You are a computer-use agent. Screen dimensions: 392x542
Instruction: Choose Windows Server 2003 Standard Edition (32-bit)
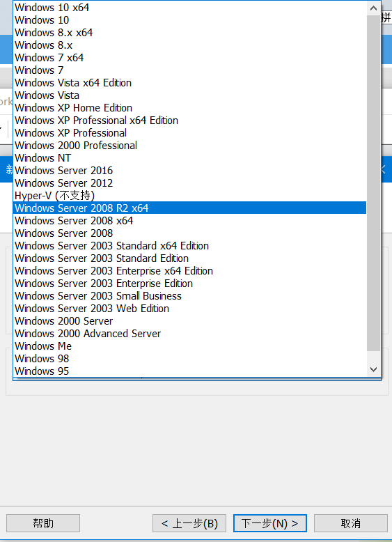coord(189,258)
